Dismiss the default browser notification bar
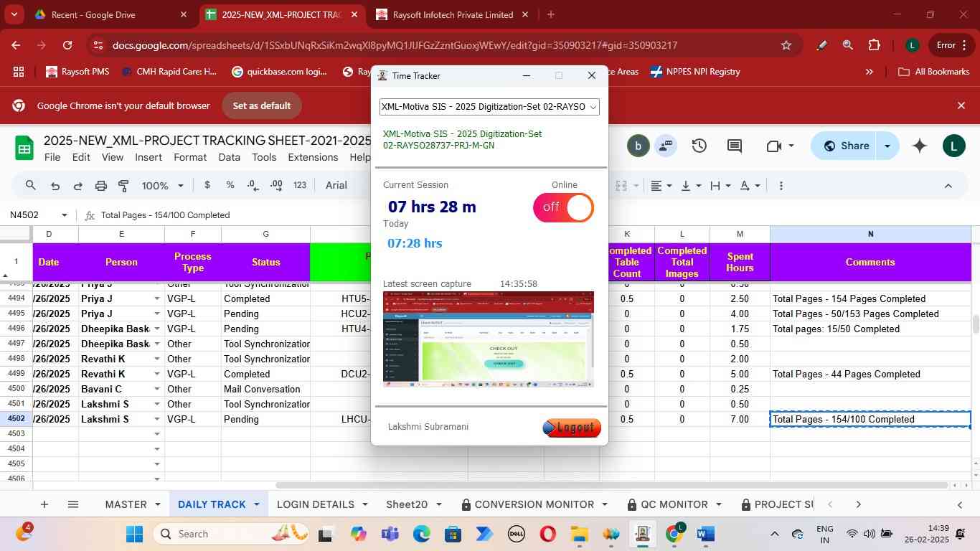 961,105
